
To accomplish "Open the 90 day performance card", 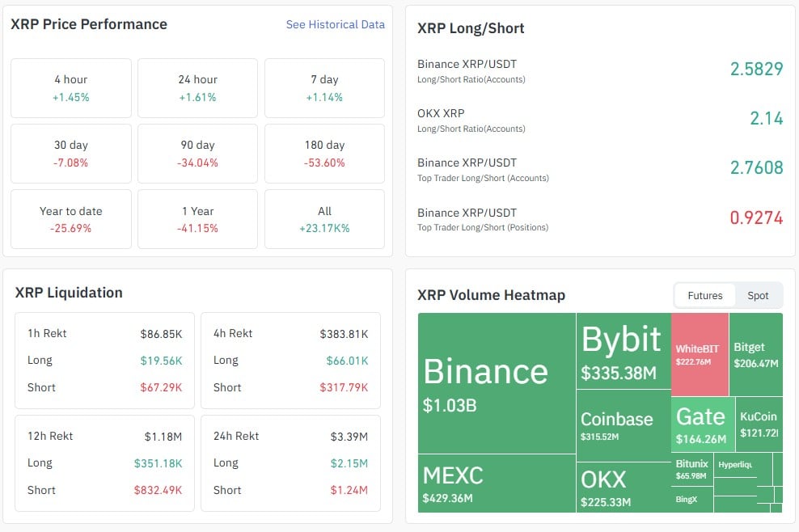I will pyautogui.click(x=197, y=154).
